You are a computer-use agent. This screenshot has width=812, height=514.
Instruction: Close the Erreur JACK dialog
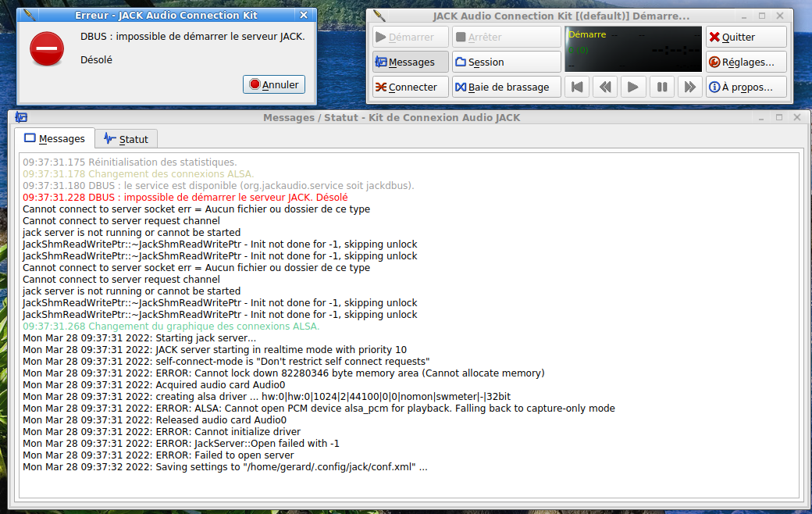pos(304,15)
